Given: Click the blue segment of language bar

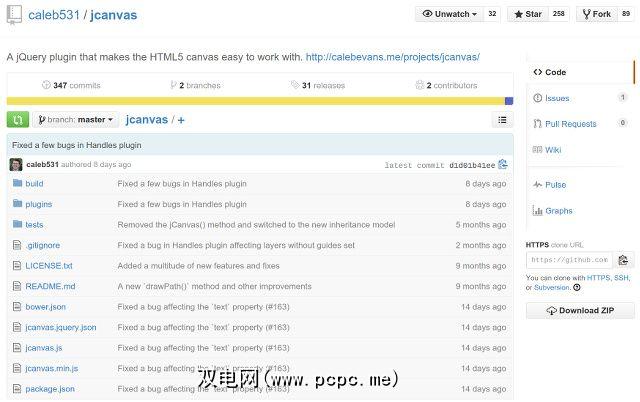Looking at the screenshot, I should tap(509, 101).
